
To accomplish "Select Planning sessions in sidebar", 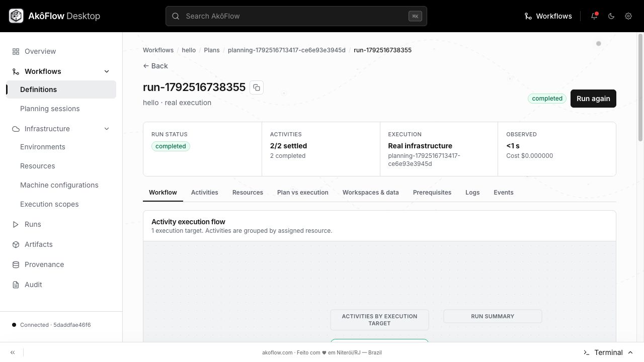I will tap(61, 109).
